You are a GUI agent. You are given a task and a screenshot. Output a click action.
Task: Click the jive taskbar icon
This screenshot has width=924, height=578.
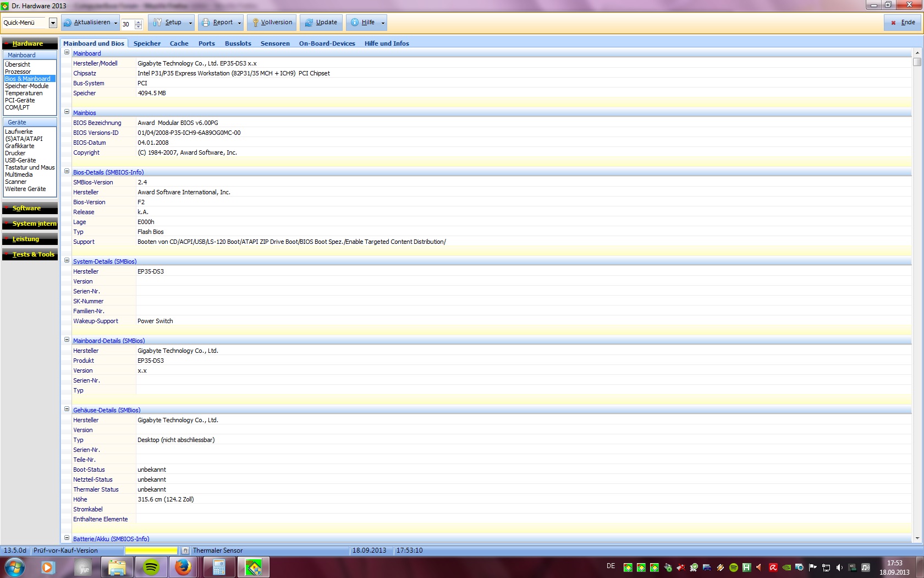[84, 567]
